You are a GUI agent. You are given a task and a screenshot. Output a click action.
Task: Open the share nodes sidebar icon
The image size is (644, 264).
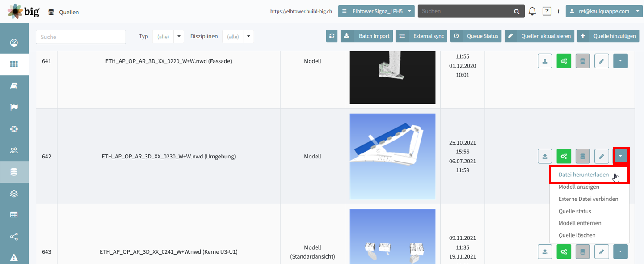pos(14,236)
